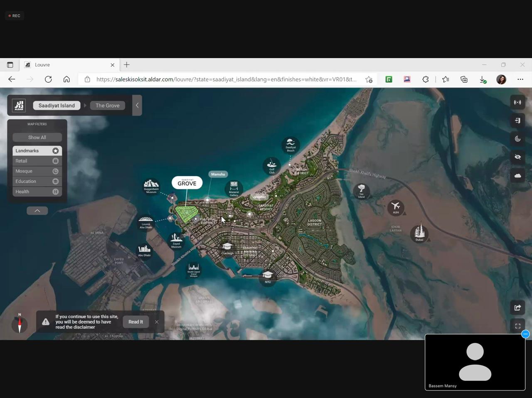532x398 pixels.
Task: Open the Sheikh Zayed Grand Mosque marker
Action: 194,270
